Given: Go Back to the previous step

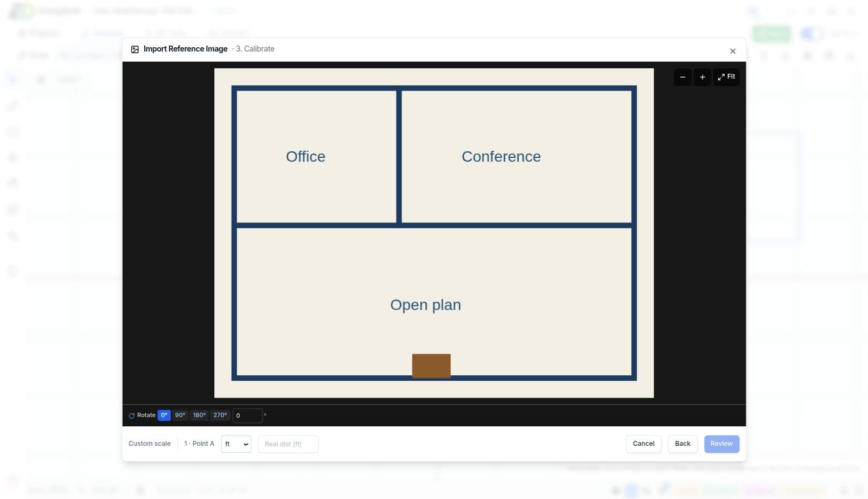Looking at the screenshot, I should coord(682,444).
